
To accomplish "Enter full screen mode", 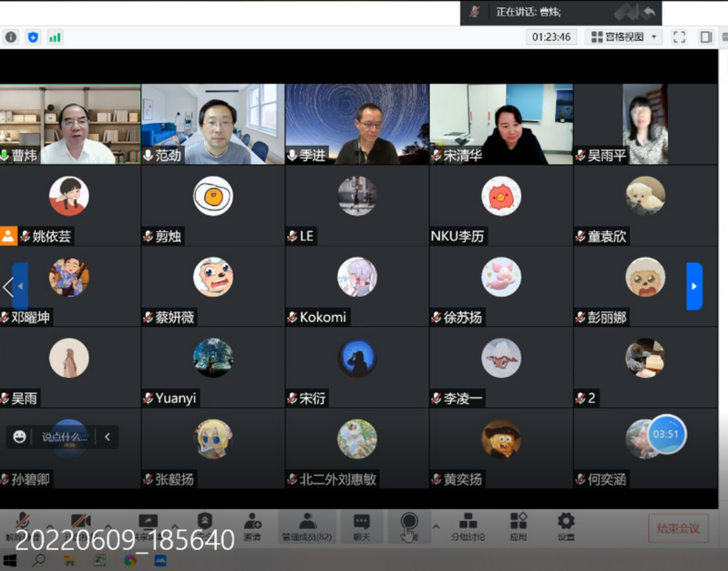I will [679, 37].
